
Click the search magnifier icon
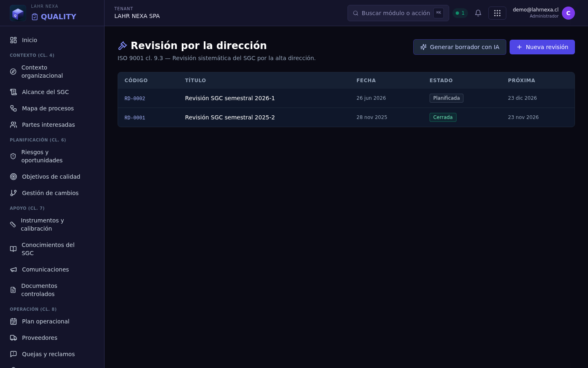(x=356, y=13)
